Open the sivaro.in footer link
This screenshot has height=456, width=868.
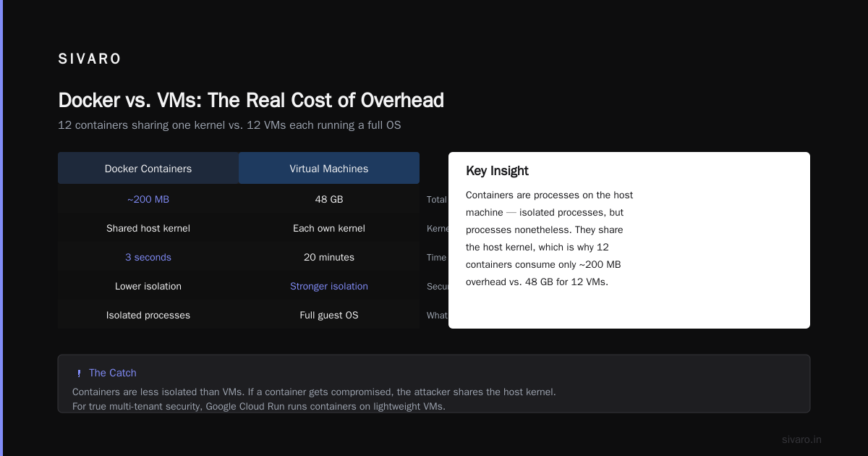801,439
